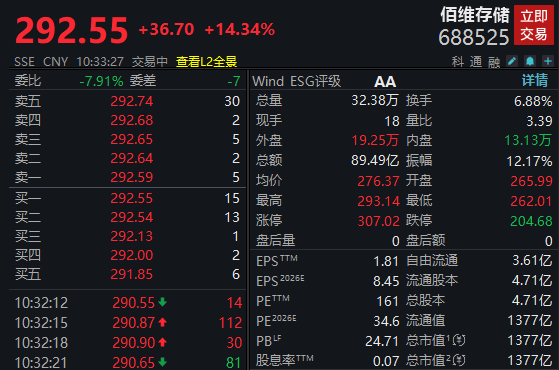The image size is (559, 370).
Task: Click the 10:32:12 tick trade row
Action: (128, 303)
